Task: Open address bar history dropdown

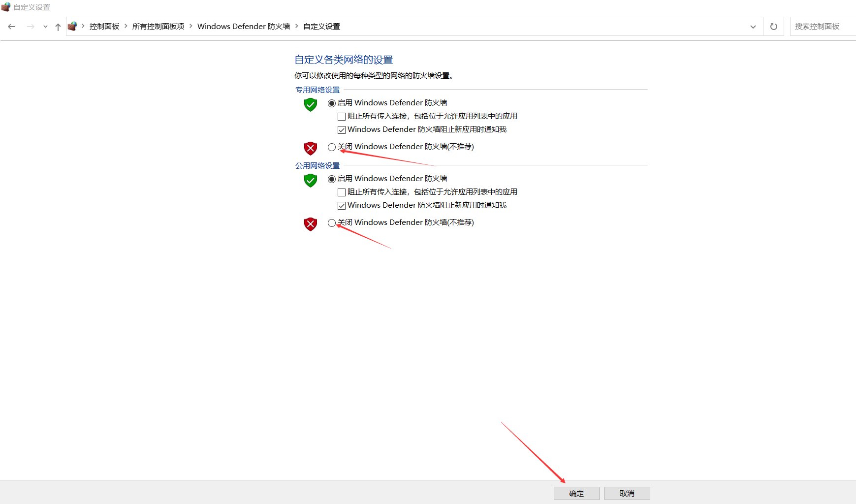Action: pyautogui.click(x=753, y=27)
